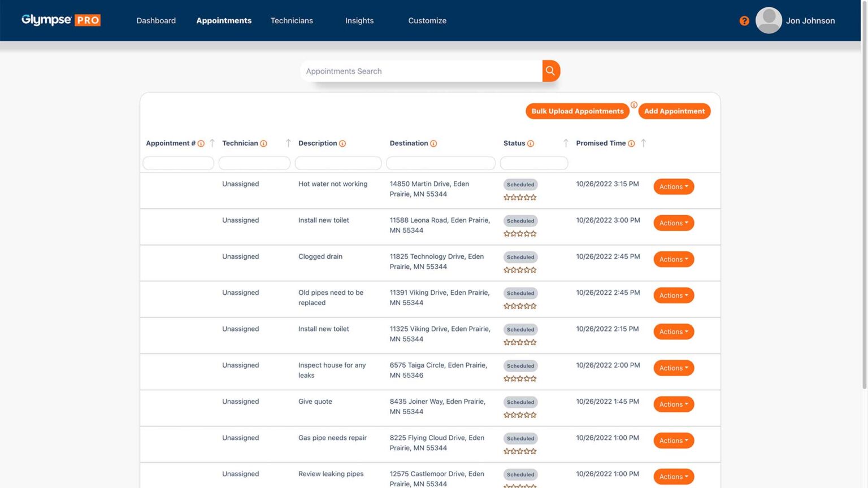
Task: Expand Actions for Old pipes need to be replaced
Action: point(674,295)
